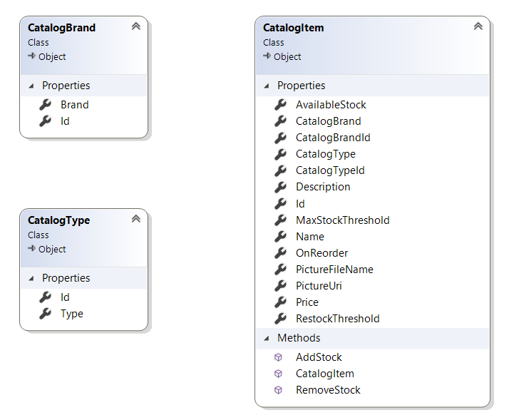Select the CatalogTypeId property
Viewport: 514px width, 420px height.
pyautogui.click(x=330, y=170)
